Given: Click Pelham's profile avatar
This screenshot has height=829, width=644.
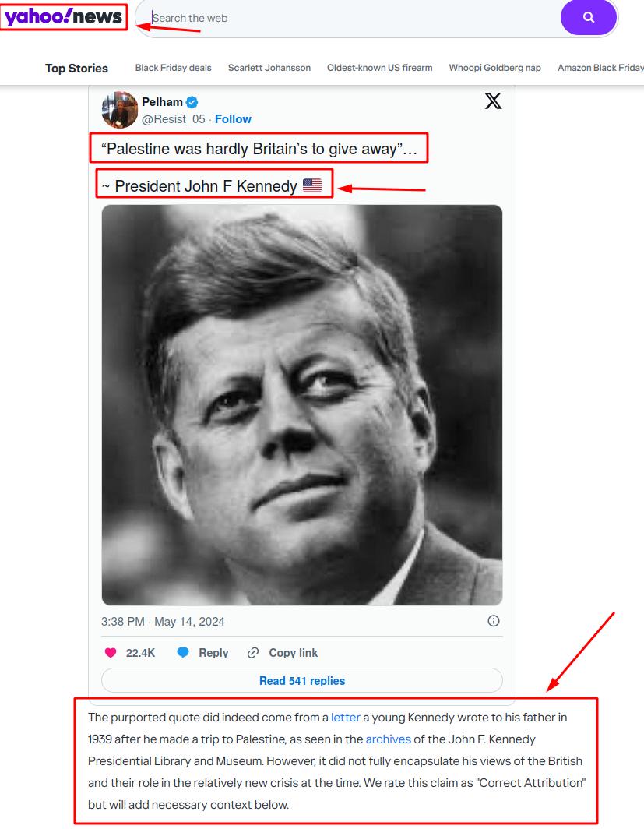Looking at the screenshot, I should (x=119, y=110).
